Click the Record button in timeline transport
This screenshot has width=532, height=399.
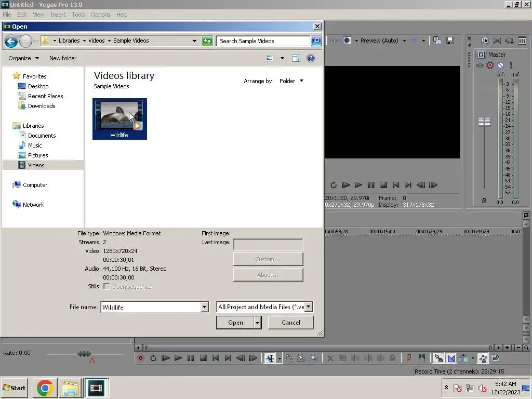pyautogui.click(x=141, y=358)
